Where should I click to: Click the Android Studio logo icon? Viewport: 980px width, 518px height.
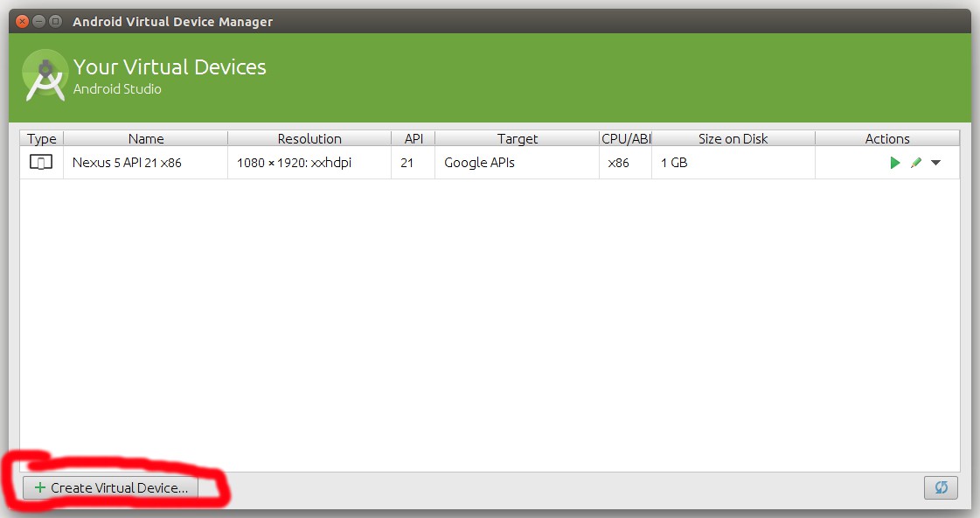45,75
